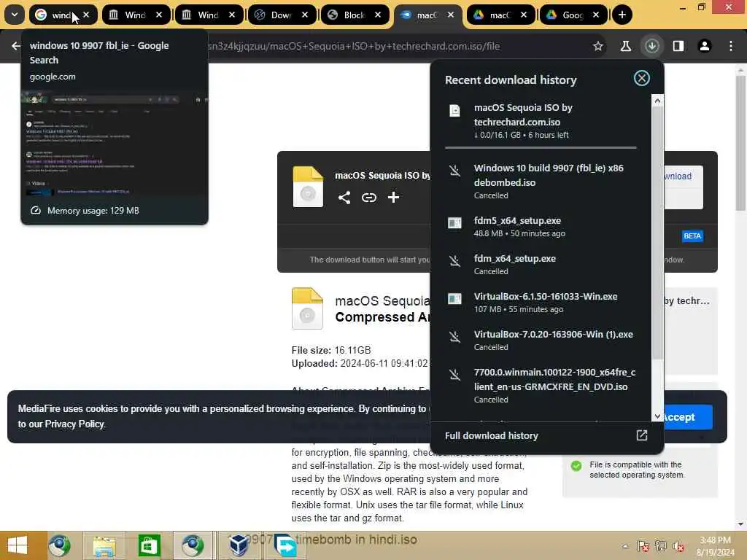Select cancelled 7700.0.winmain ISO download entry
The width and height of the screenshot is (747, 560).
click(541, 385)
